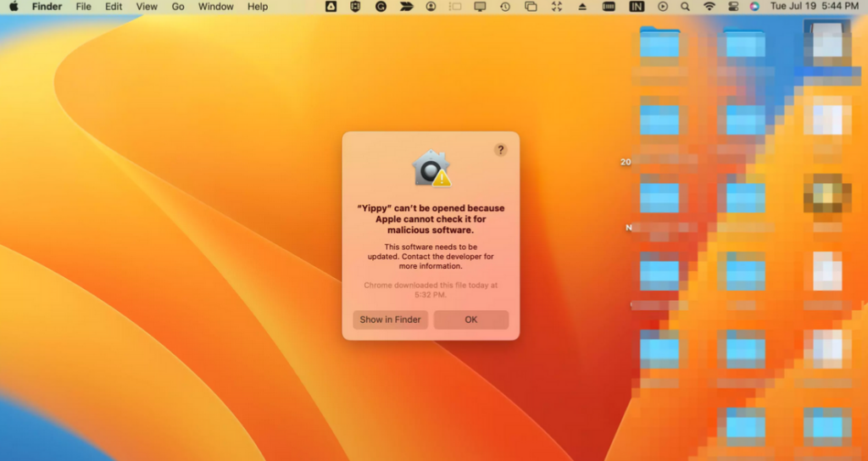Open the File menu

84,7
